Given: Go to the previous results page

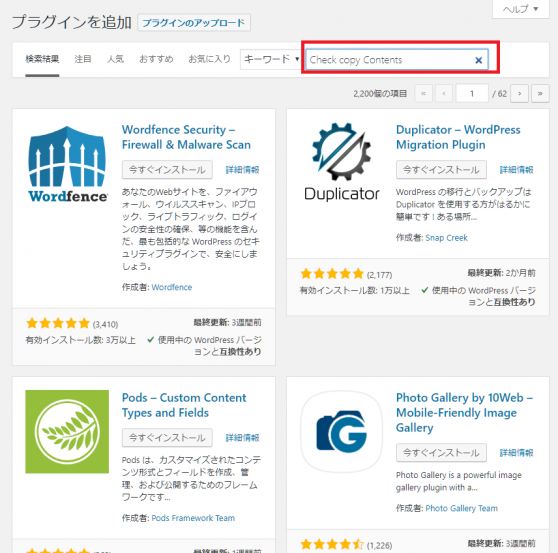Looking at the screenshot, I should point(444,94).
